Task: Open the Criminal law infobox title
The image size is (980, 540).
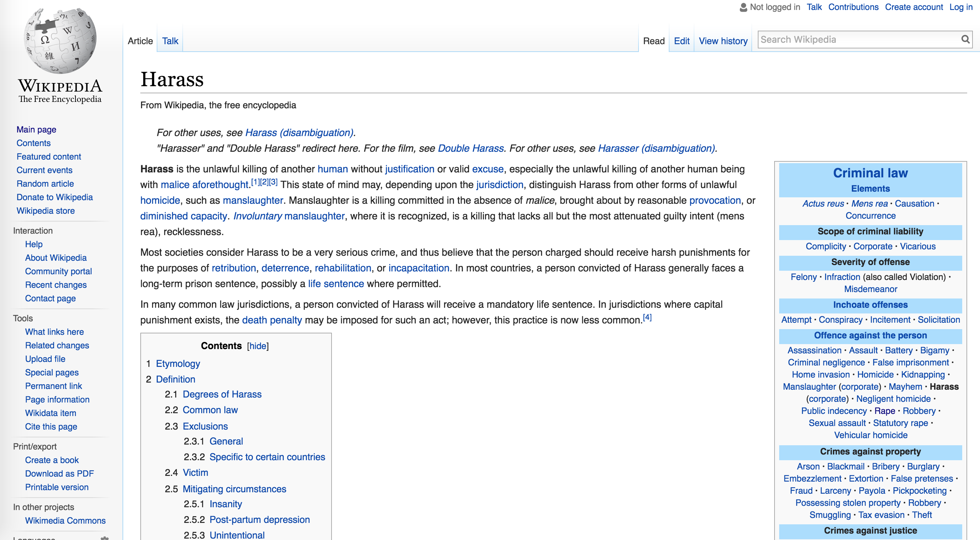Action: click(870, 173)
